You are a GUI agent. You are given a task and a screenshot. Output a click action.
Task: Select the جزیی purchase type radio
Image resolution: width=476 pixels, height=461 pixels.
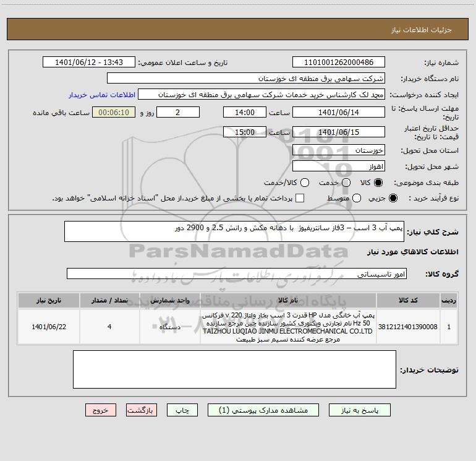[393, 198]
